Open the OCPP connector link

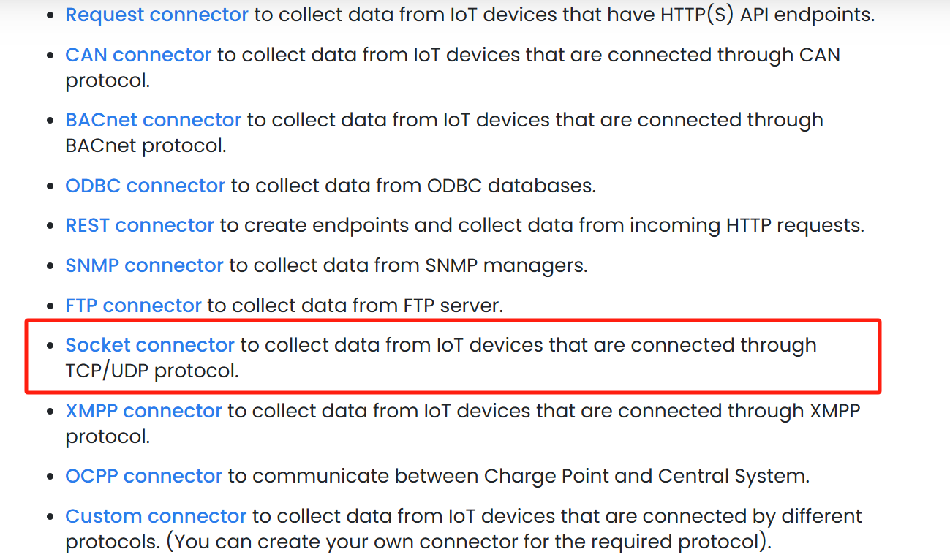[x=143, y=476]
